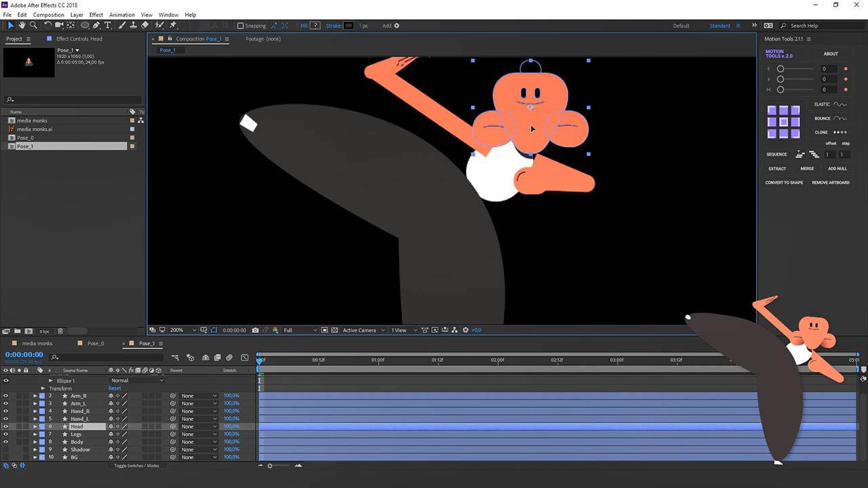
Task: Hide the Arm_R layer
Action: coord(5,396)
